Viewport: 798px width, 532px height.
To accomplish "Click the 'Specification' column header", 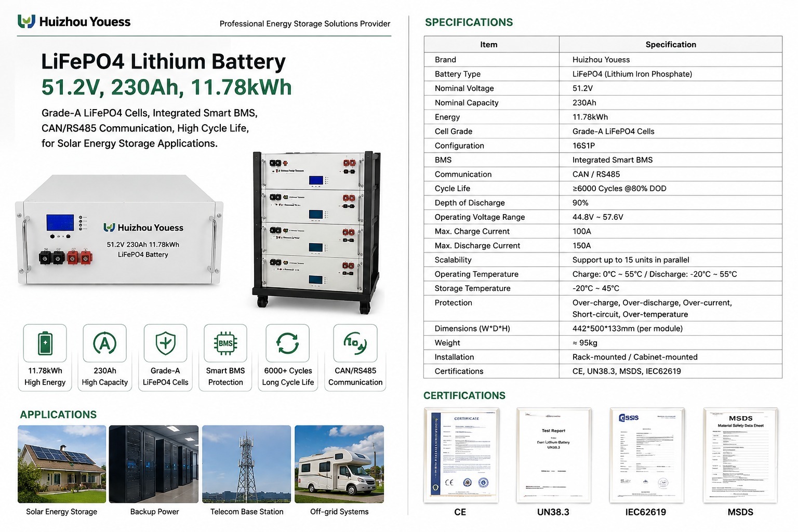I will [x=671, y=45].
